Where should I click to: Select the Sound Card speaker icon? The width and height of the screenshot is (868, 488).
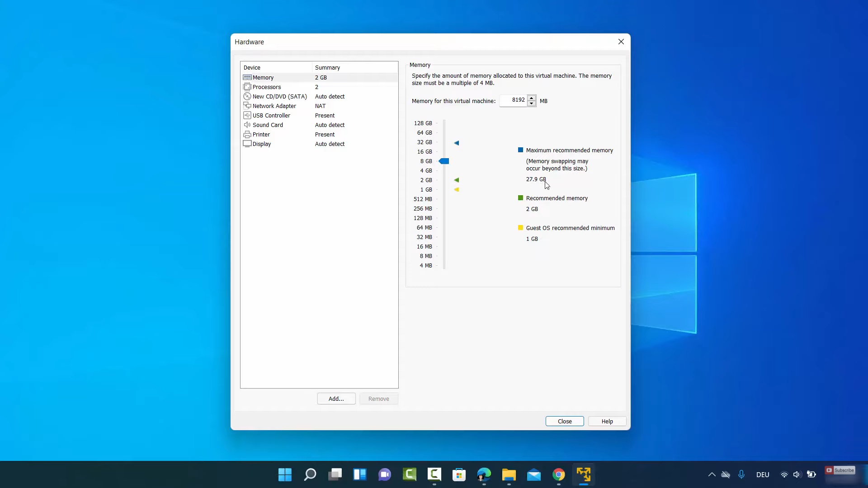(247, 125)
